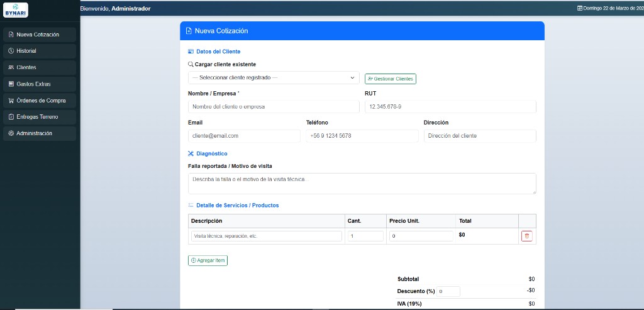This screenshot has height=310, width=644.
Task: Open Entregas Terreno page
Action: (x=39, y=117)
